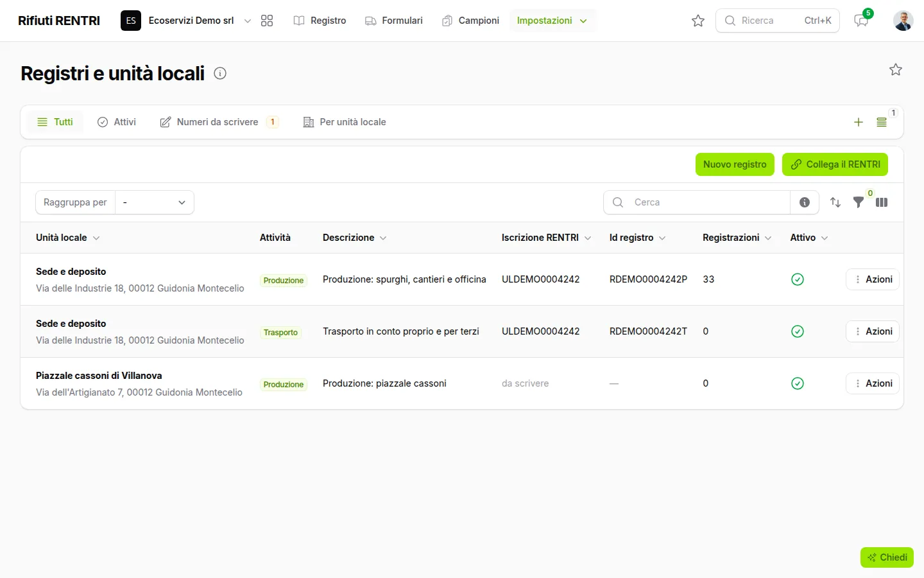Expand the Impostazioni menu

point(552,21)
